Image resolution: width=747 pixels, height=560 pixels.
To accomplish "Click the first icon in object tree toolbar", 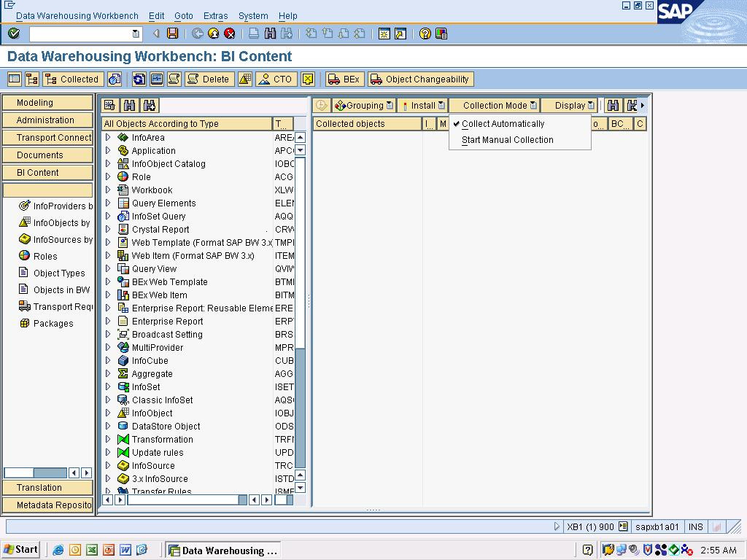I will [109, 105].
